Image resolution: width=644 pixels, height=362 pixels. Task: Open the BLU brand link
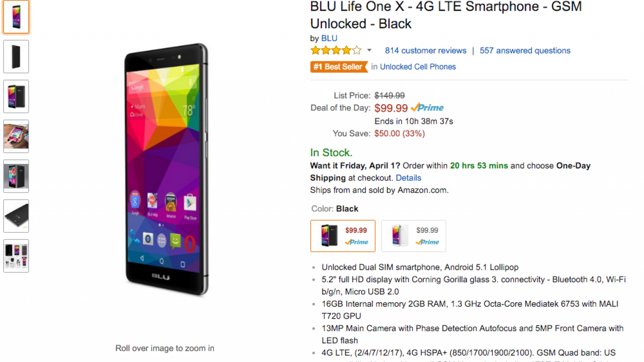coord(329,38)
